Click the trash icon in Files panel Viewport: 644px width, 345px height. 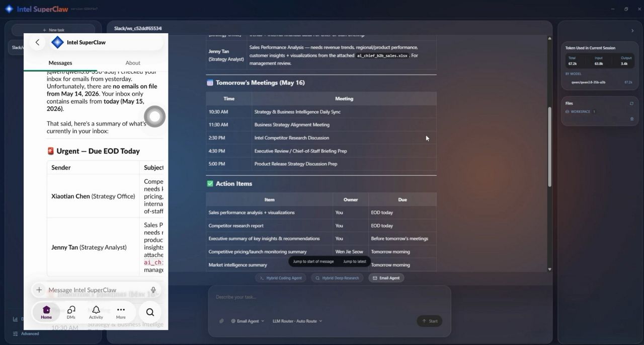pyautogui.click(x=632, y=119)
